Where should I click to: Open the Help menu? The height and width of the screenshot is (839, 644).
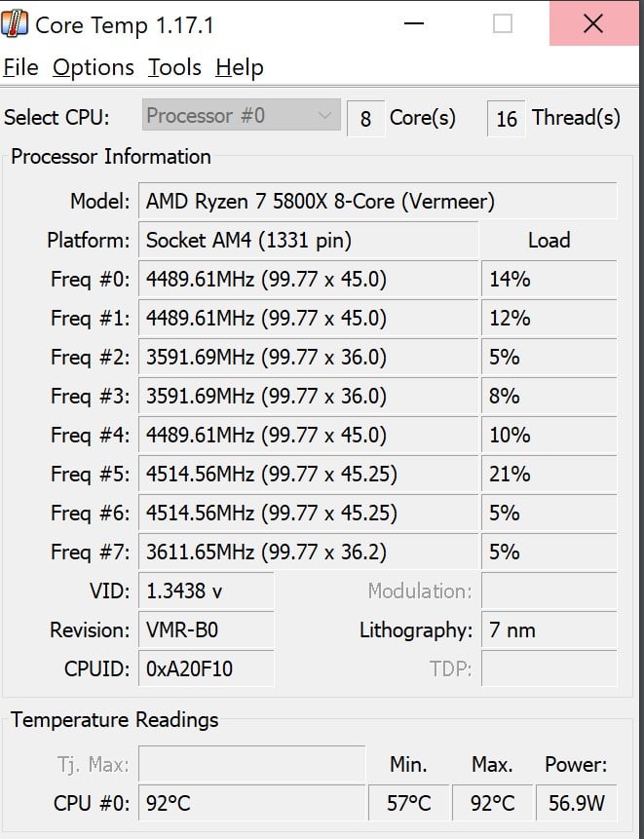240,67
